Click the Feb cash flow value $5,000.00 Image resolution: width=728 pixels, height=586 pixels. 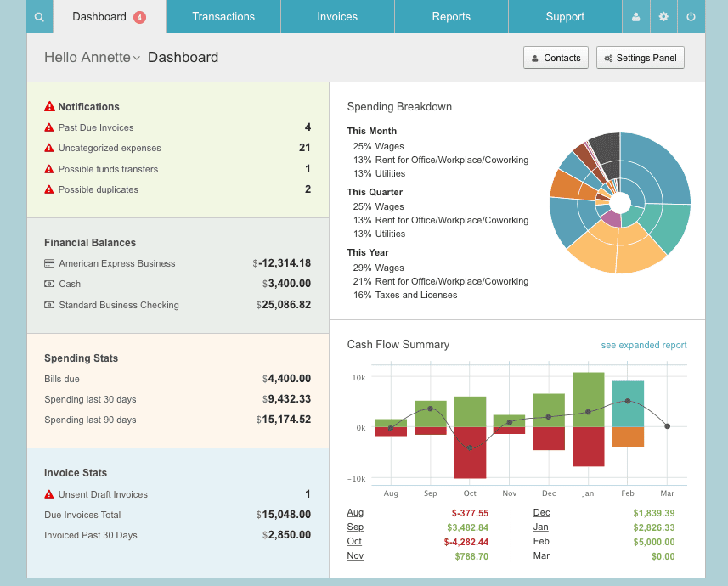tap(654, 542)
